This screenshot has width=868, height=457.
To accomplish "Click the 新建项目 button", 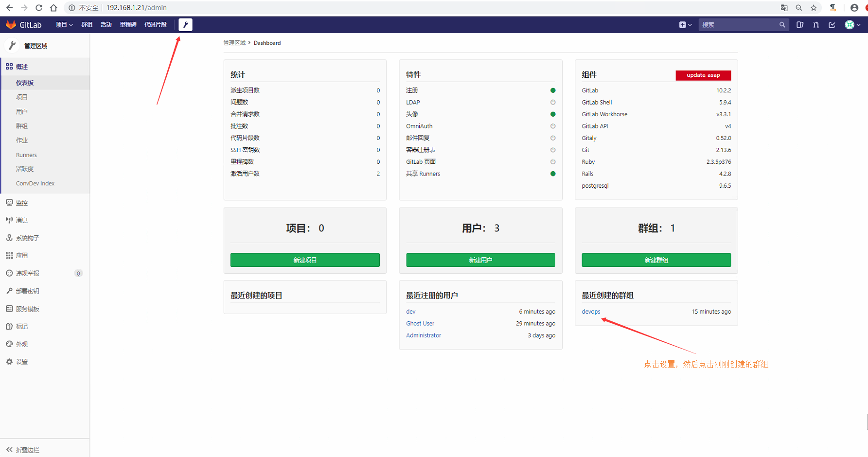I will point(305,260).
